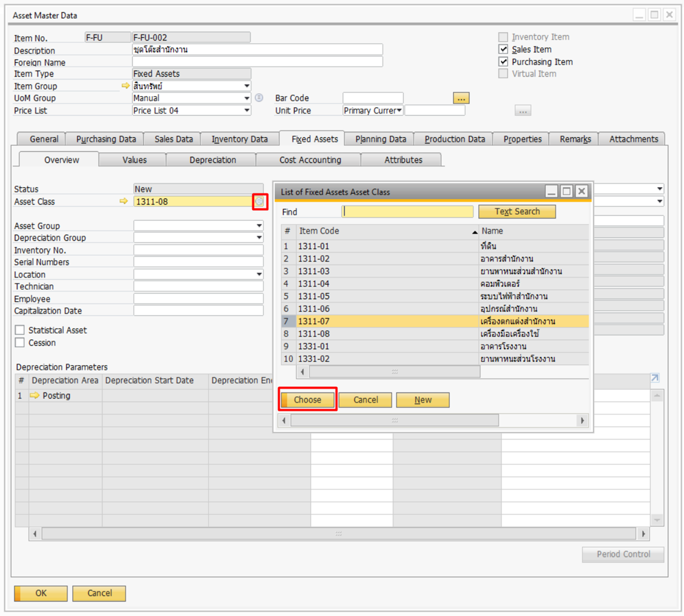Click the Text Search button
684x616 pixels.
point(517,211)
